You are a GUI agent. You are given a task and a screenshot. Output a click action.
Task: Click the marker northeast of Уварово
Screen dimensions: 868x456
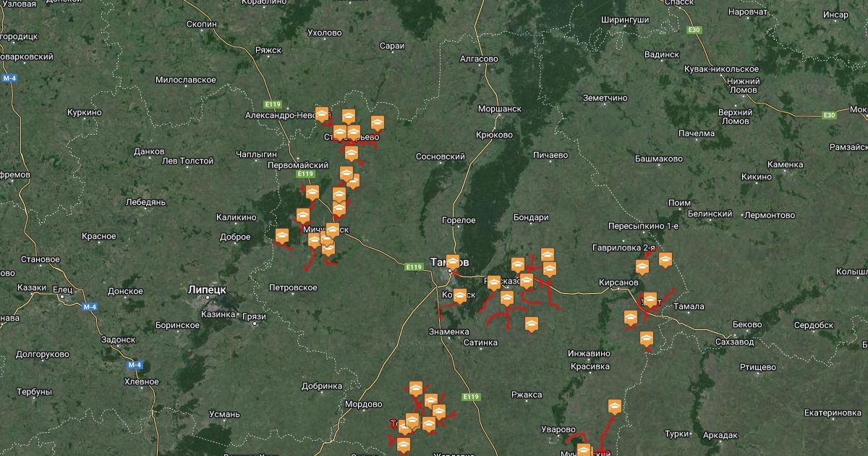615,406
